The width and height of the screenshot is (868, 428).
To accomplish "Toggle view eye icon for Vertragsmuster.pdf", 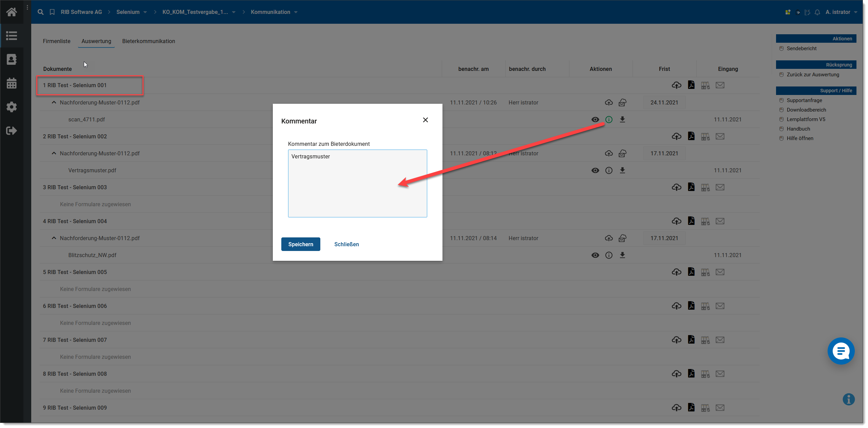I will [x=595, y=170].
